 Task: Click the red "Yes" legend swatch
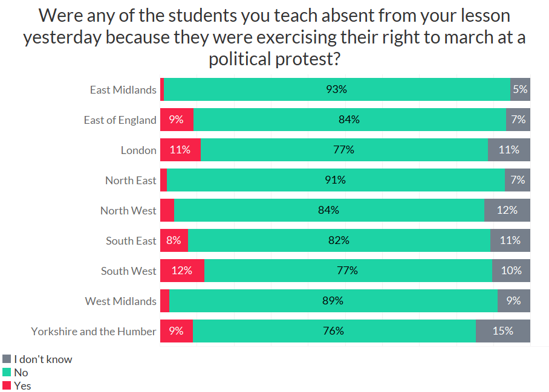(x=7, y=385)
